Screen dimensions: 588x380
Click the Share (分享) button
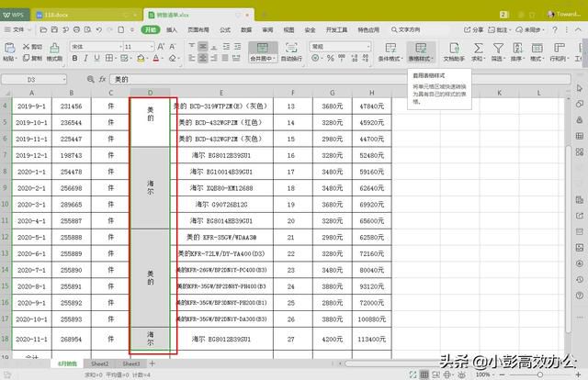click(x=474, y=29)
